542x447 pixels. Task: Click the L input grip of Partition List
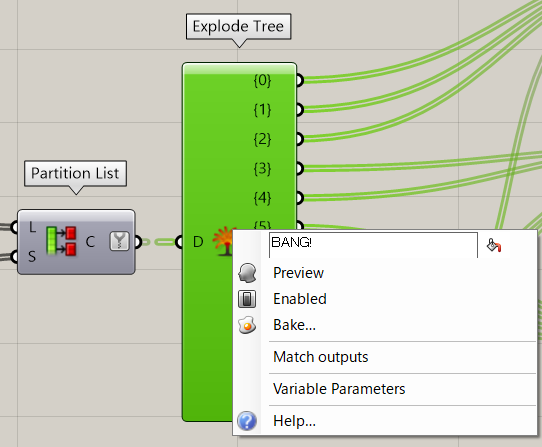(14, 227)
